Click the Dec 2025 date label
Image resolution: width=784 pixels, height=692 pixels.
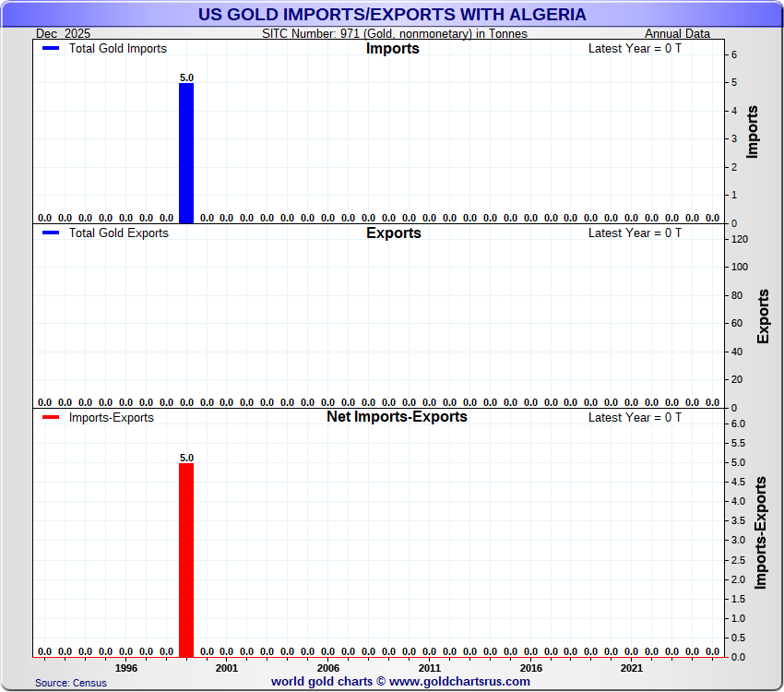coord(65,34)
